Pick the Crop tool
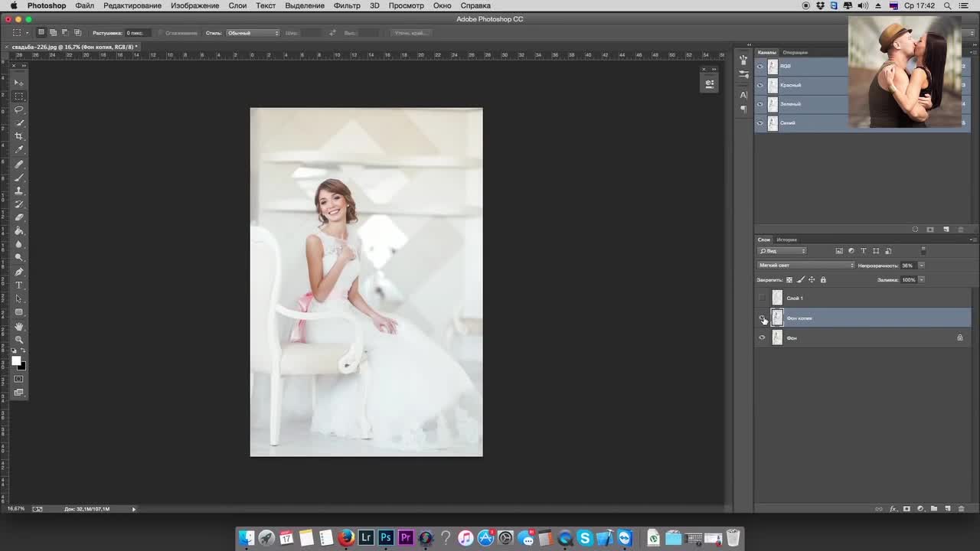The width and height of the screenshot is (980, 551). [x=19, y=136]
